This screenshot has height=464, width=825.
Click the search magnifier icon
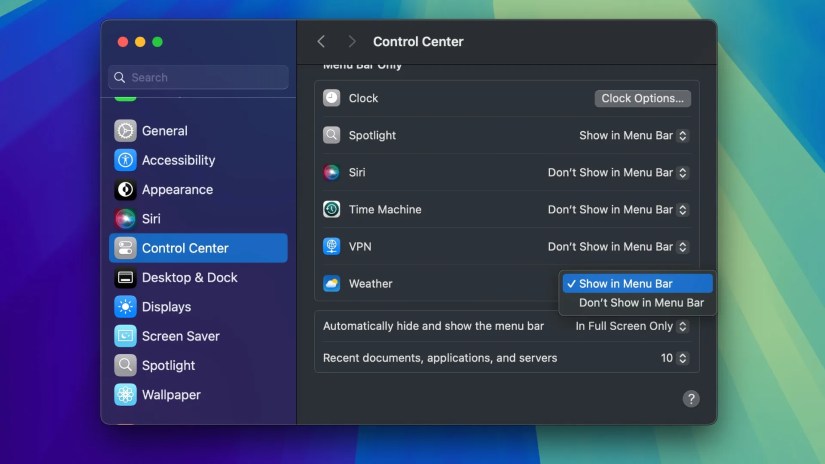coord(120,77)
